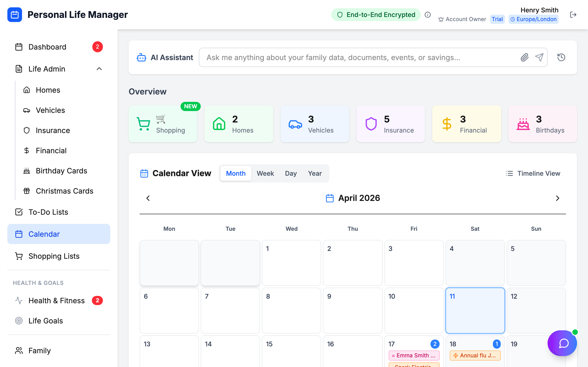Go to previous month with left chevron
Screen dimensions: 588x367
tap(148, 198)
